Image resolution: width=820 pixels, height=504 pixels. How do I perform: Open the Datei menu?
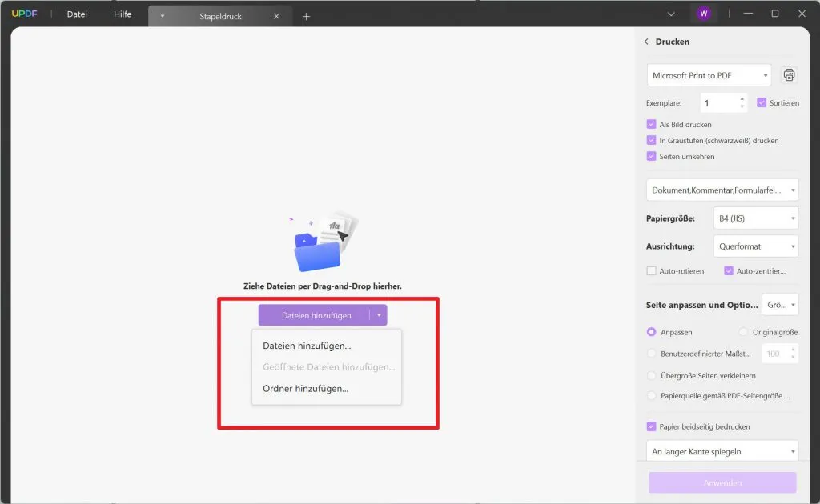(76, 14)
